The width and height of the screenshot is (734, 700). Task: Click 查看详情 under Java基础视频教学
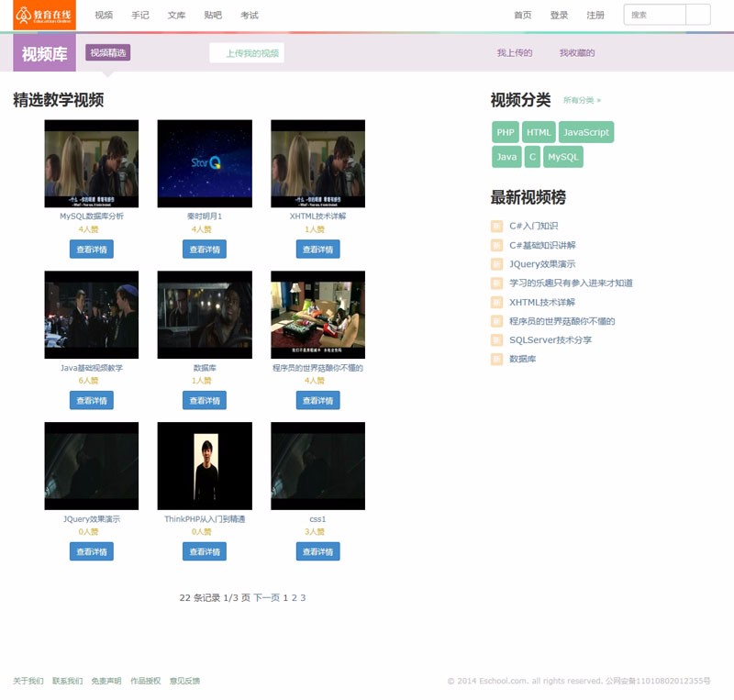coord(91,400)
